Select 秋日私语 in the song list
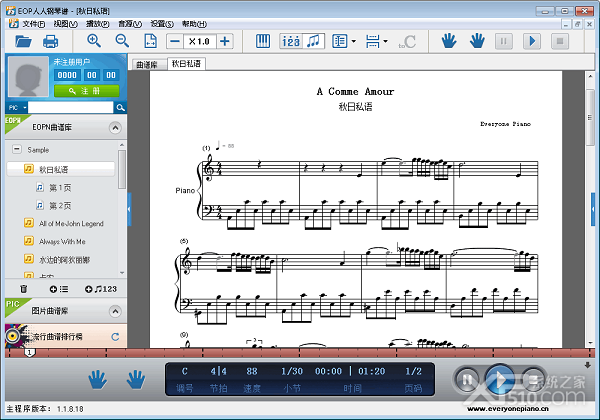 pyautogui.click(x=60, y=169)
